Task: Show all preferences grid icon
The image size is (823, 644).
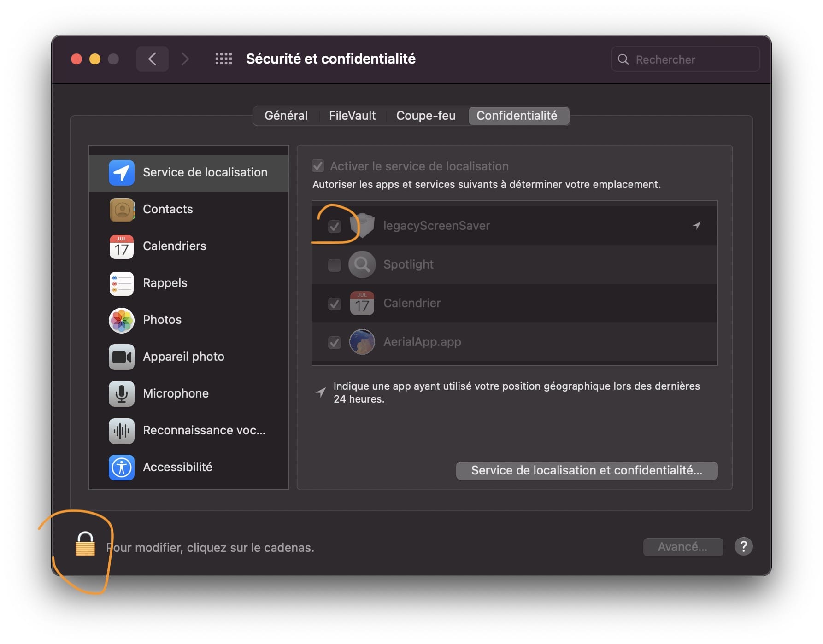Action: click(223, 59)
